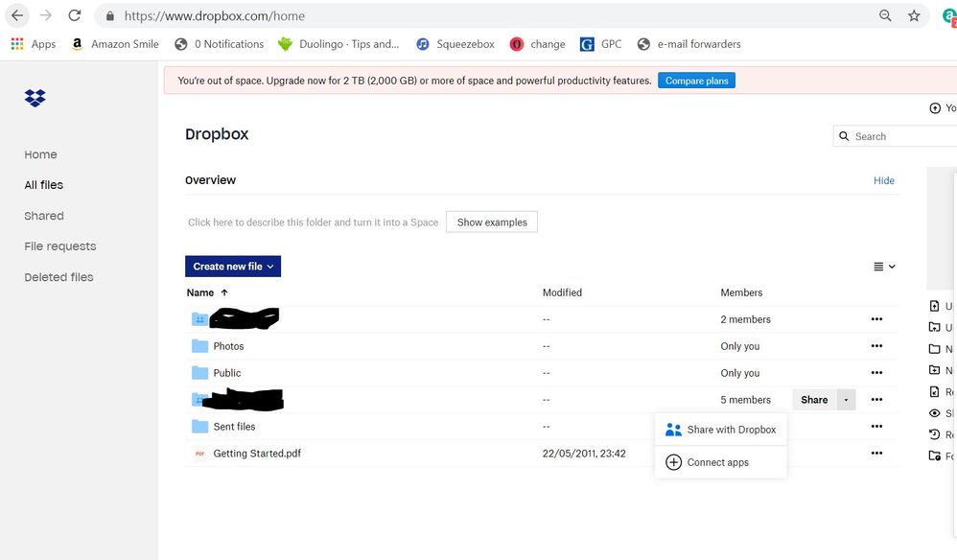Click the new folder icon in right panel
The image size is (957, 560).
tap(934, 349)
